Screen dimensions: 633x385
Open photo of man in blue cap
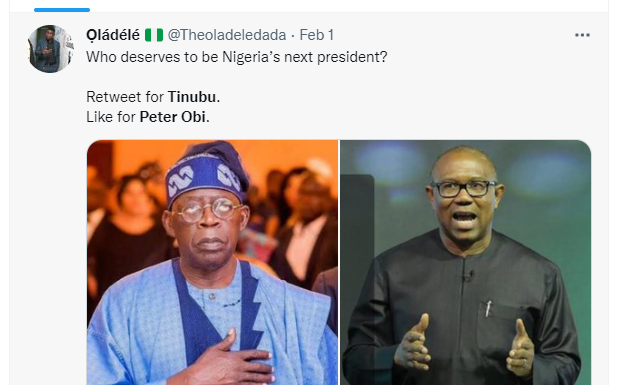pyautogui.click(x=212, y=262)
